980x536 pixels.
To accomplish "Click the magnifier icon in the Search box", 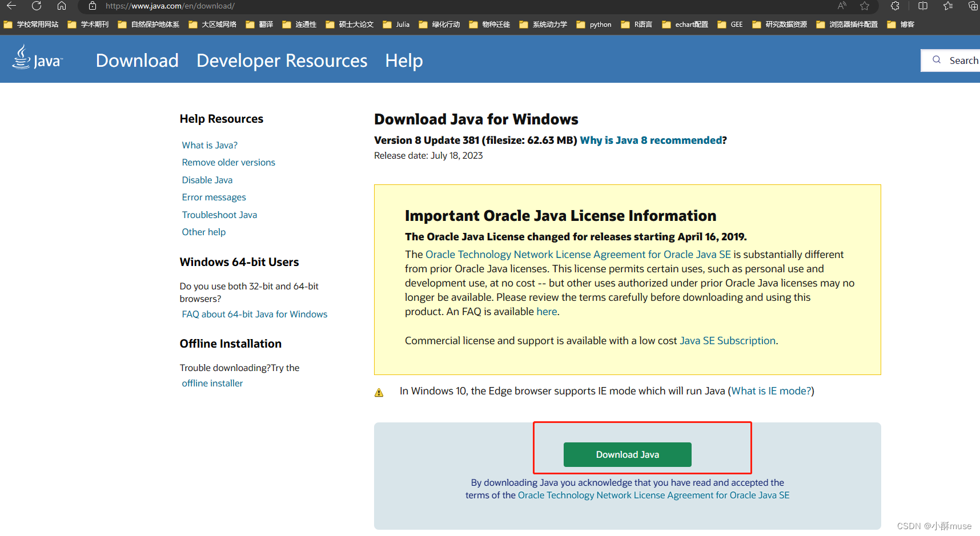I will pyautogui.click(x=937, y=60).
